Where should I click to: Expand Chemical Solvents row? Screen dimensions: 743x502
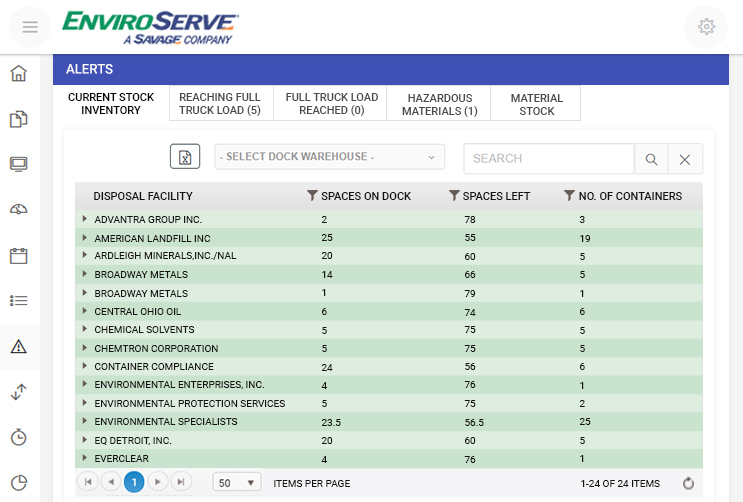tap(84, 329)
